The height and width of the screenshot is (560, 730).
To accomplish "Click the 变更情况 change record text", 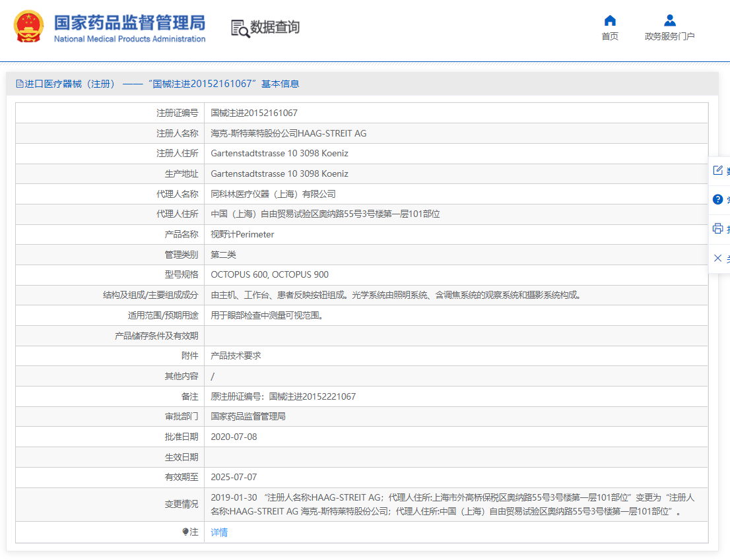I will pos(453,505).
